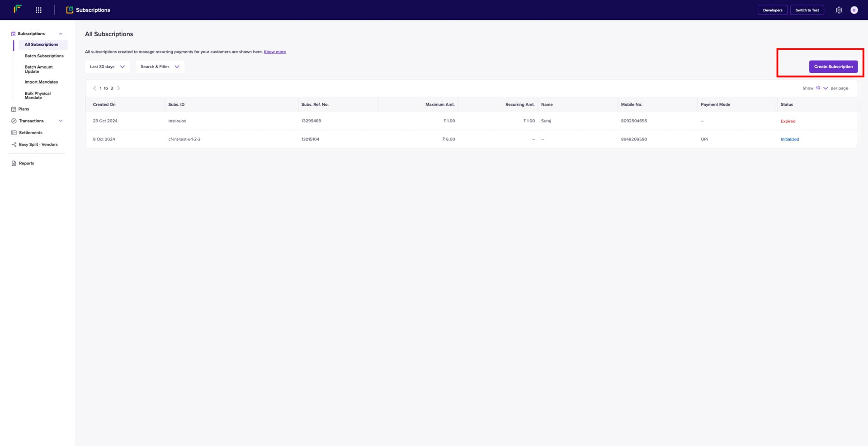Click the Payment Mode column header
The width and height of the screenshot is (868, 446).
pyautogui.click(x=715, y=104)
